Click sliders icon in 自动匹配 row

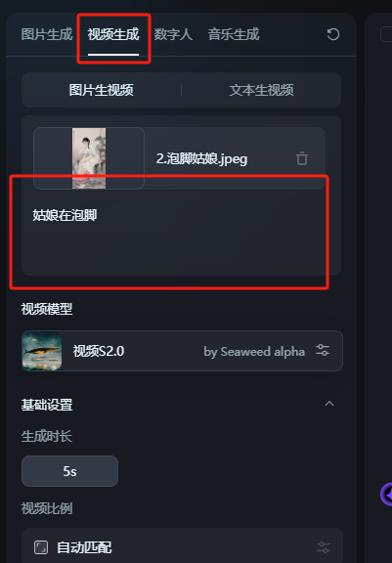(x=324, y=547)
